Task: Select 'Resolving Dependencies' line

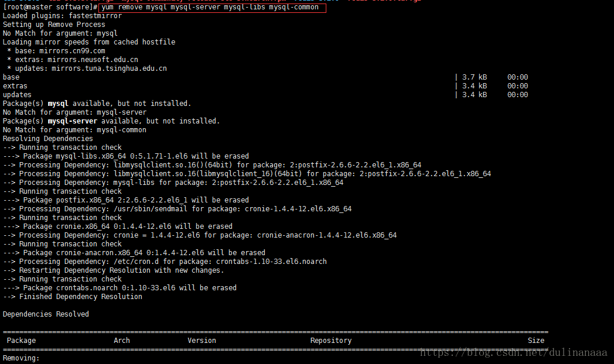Action: 48,139
